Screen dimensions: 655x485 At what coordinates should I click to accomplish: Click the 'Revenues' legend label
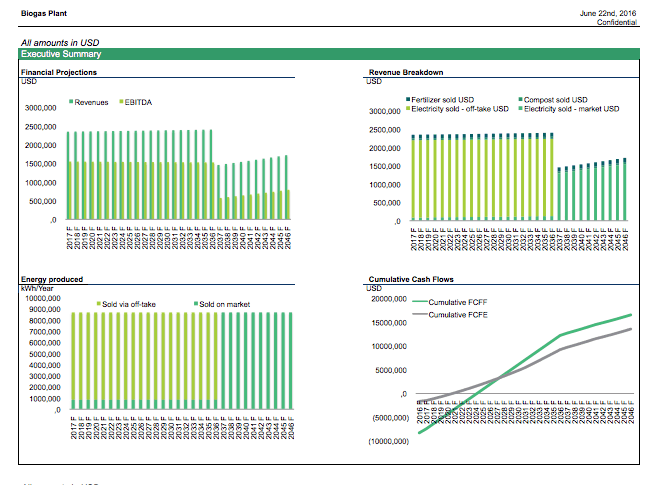91,102
